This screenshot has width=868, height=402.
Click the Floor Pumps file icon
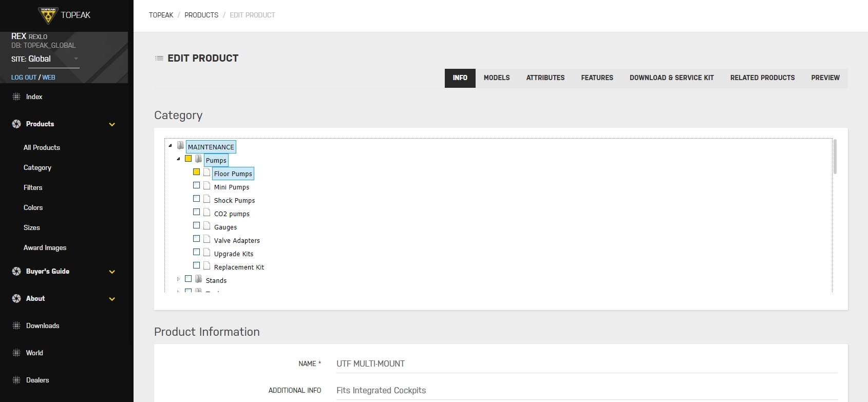coord(206,172)
